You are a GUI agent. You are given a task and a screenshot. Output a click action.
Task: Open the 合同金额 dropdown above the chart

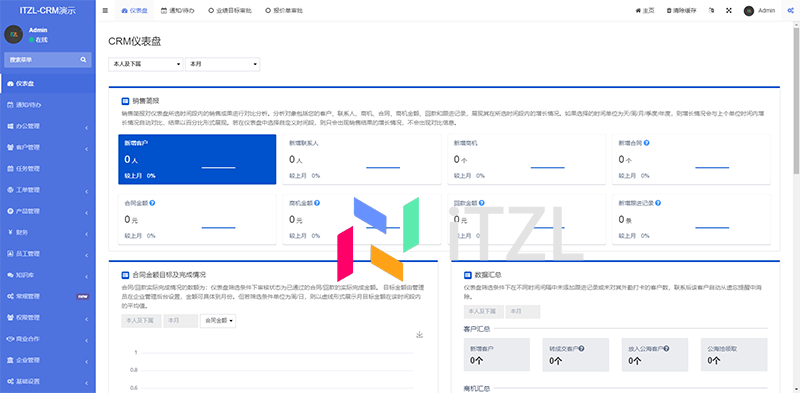[218, 321]
